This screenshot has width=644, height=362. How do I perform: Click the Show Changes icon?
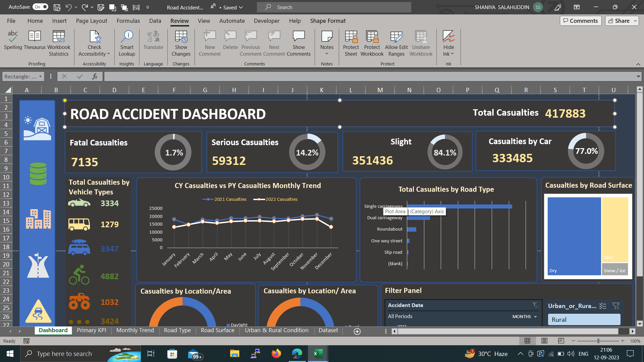181,37
